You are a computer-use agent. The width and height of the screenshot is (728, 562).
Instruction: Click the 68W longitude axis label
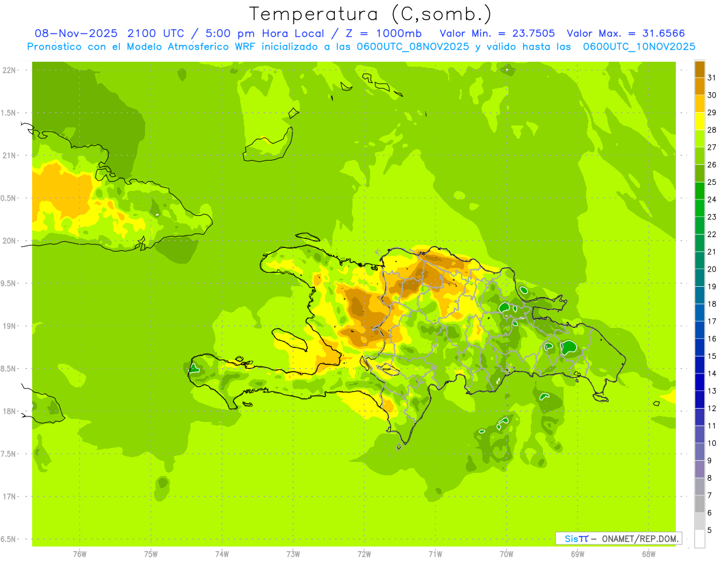pyautogui.click(x=649, y=554)
